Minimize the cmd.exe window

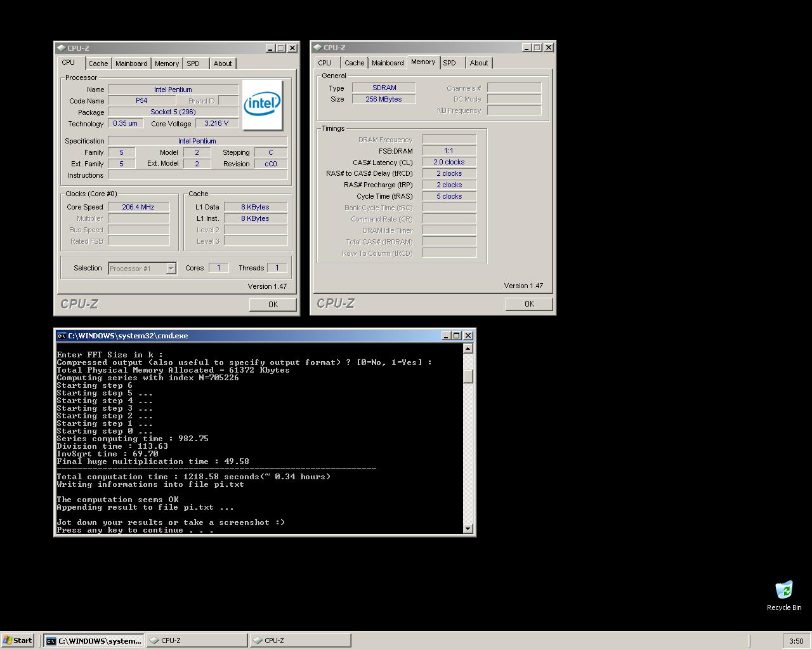(x=445, y=336)
